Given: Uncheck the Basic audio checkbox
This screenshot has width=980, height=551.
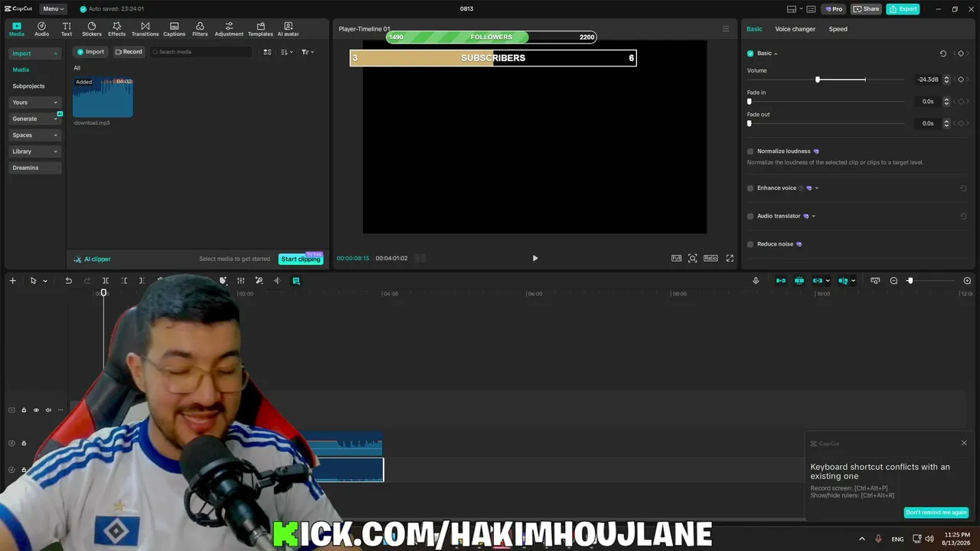Looking at the screenshot, I should pyautogui.click(x=750, y=54).
